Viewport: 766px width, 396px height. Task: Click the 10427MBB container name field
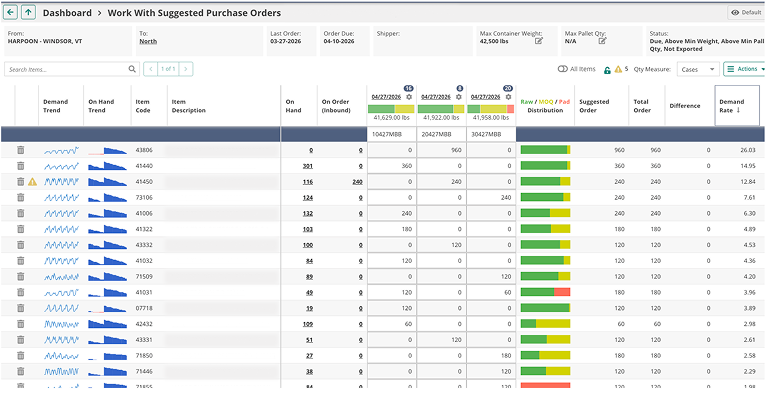391,134
